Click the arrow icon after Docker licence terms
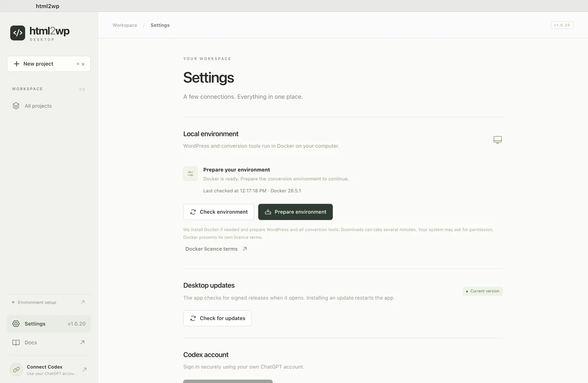Screen dimensions: 588x383 tap(244, 249)
